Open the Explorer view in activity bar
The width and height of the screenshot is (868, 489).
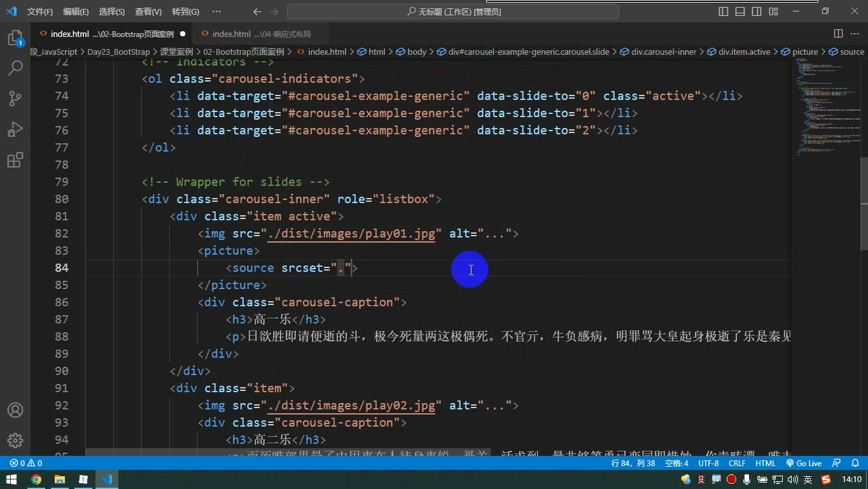point(15,38)
